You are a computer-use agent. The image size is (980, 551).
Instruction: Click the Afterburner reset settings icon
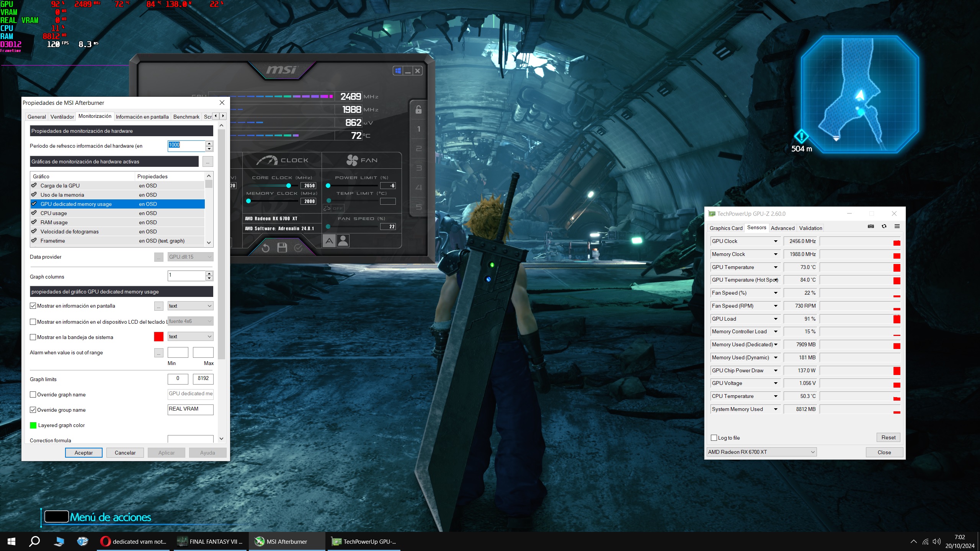tap(265, 248)
